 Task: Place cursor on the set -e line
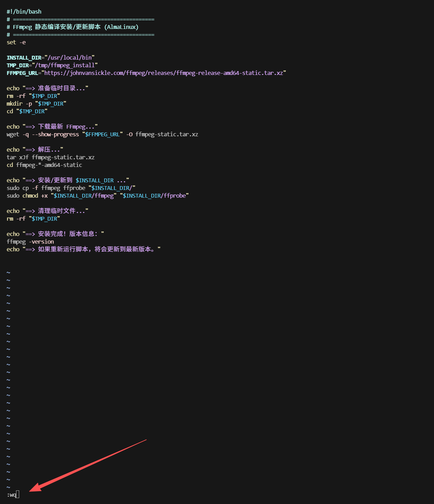[16, 42]
